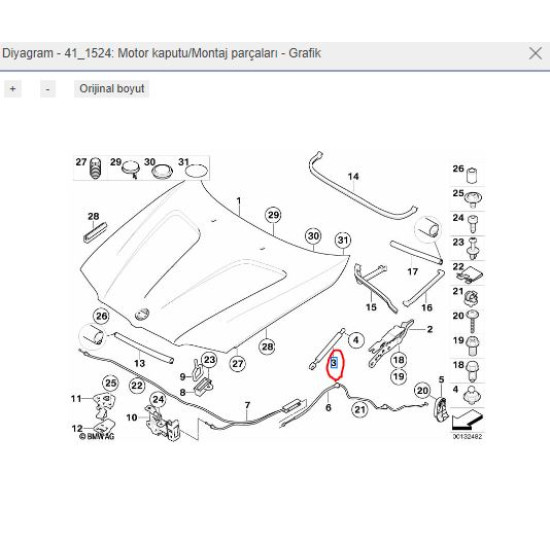This screenshot has height=550, width=550.
Task: Select bowden cable part number 7
Action: [x=248, y=405]
